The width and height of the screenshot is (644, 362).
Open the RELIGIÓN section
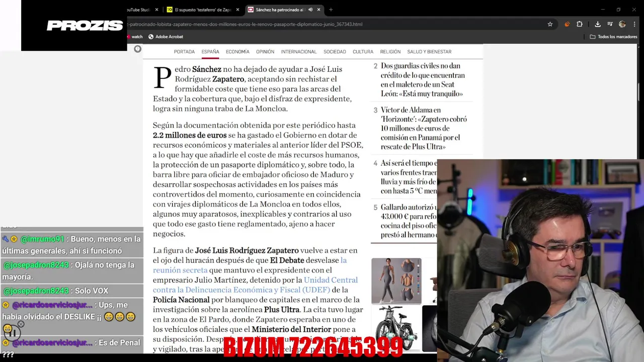[x=390, y=52]
